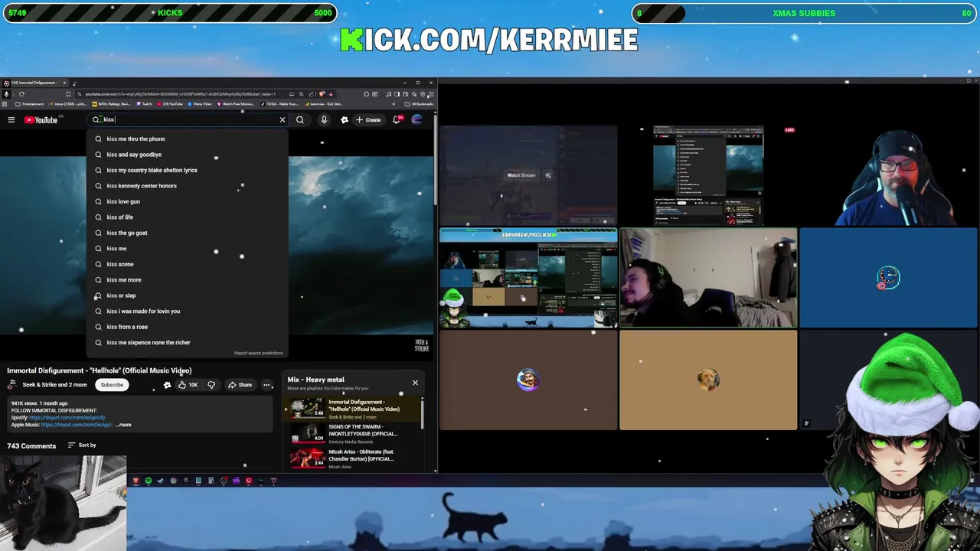Like the video showing 10K likes
This screenshot has height=551, width=980.
pos(188,385)
